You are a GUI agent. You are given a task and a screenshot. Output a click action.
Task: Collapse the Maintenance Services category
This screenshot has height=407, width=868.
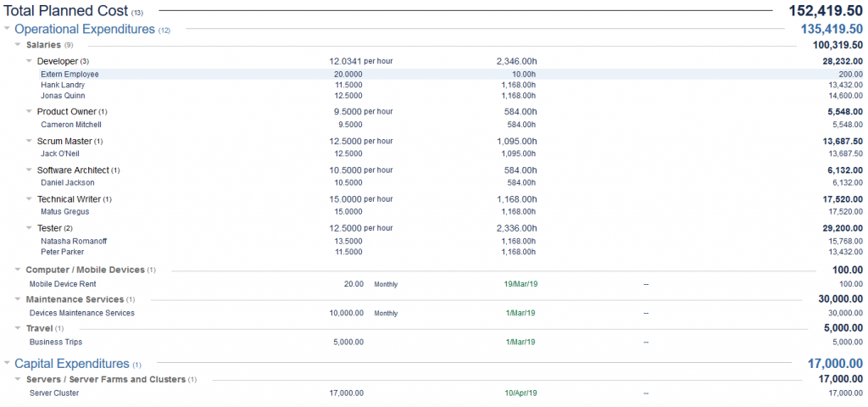(18, 298)
